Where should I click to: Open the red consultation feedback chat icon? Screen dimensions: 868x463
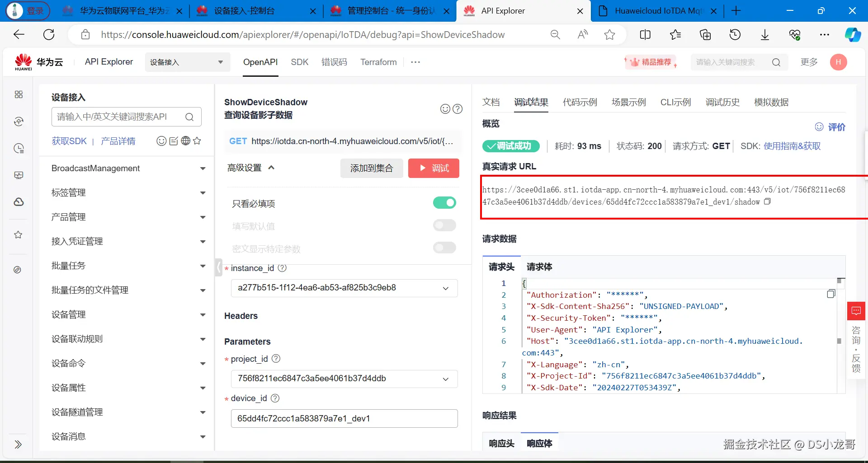[x=856, y=311]
